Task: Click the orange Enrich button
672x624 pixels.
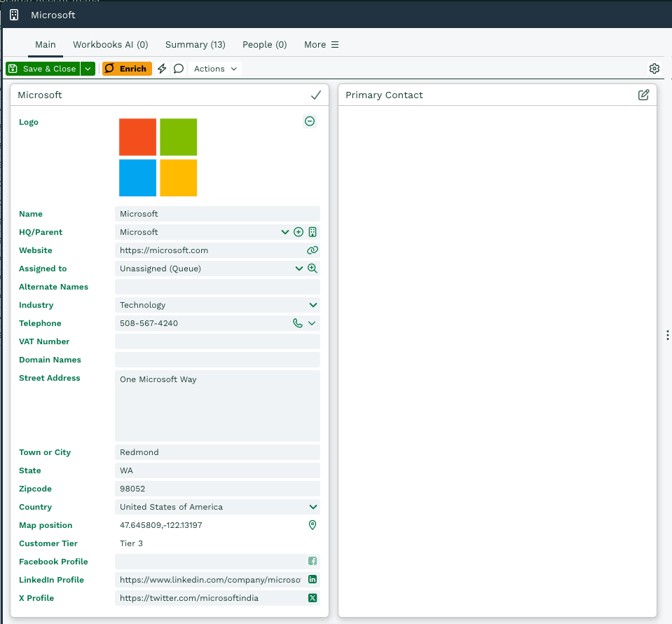Action: (x=127, y=69)
